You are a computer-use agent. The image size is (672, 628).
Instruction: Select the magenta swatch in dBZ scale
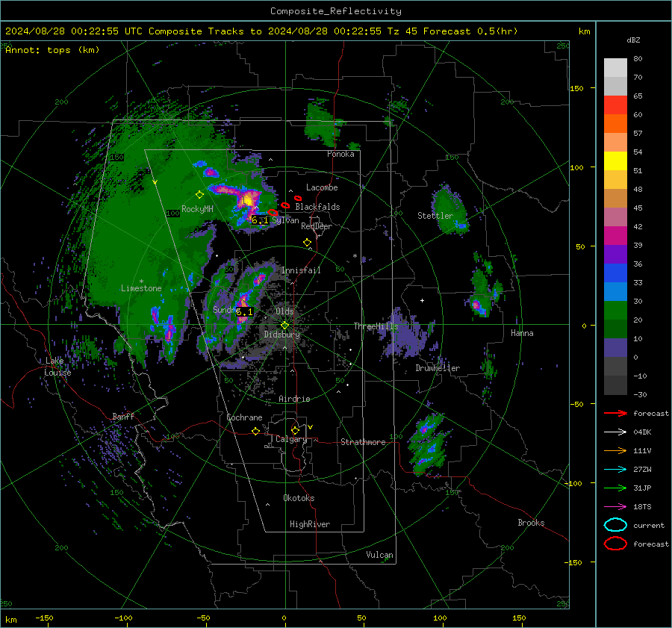click(615, 236)
